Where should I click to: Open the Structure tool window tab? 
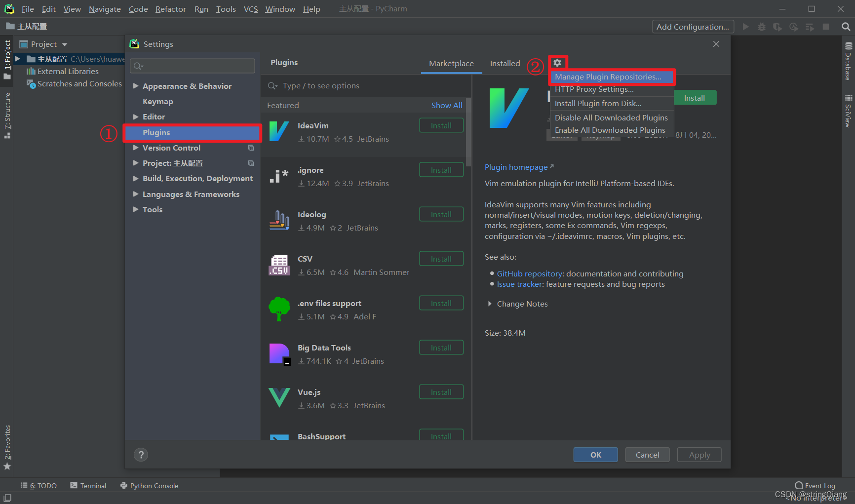[7, 116]
